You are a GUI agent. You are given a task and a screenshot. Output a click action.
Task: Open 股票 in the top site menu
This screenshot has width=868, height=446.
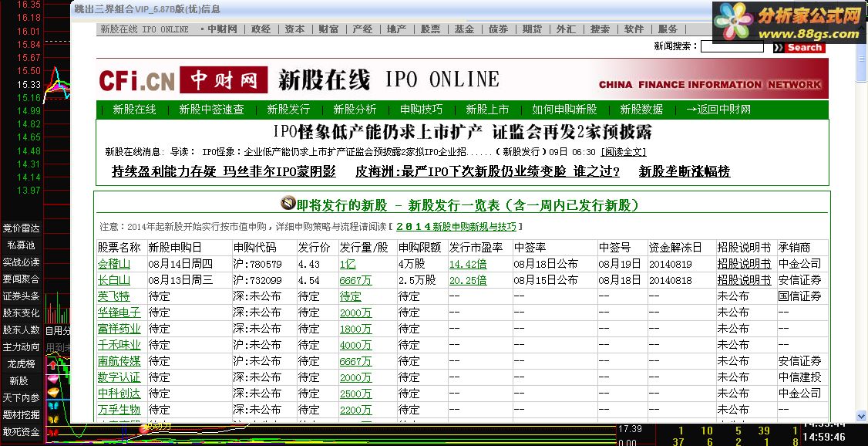(431, 29)
